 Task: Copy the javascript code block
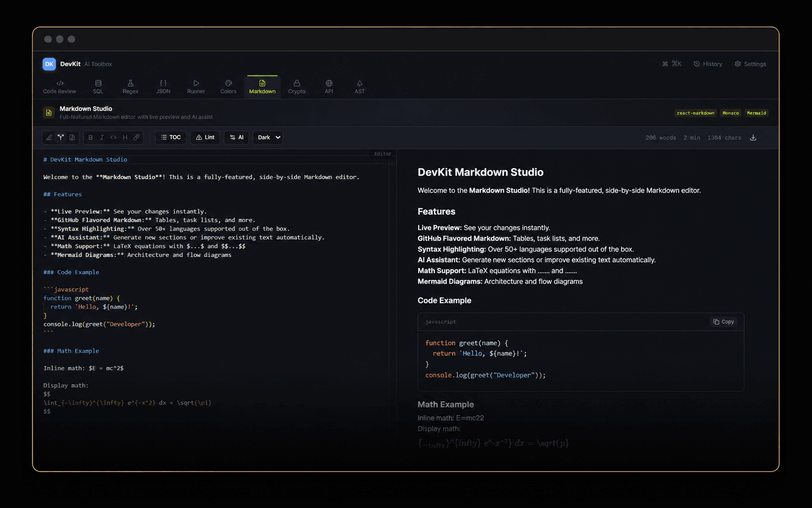tap(723, 322)
